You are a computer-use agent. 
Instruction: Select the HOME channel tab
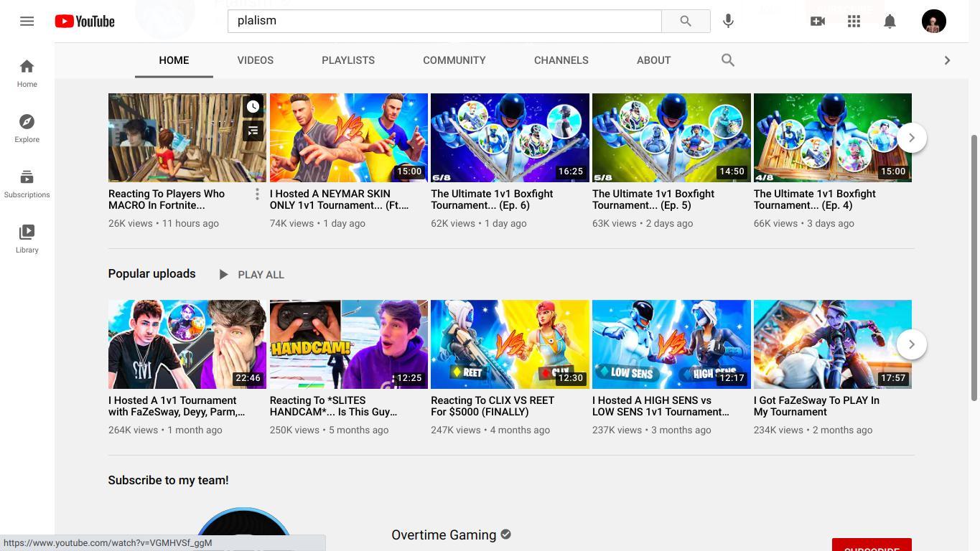[x=174, y=60]
